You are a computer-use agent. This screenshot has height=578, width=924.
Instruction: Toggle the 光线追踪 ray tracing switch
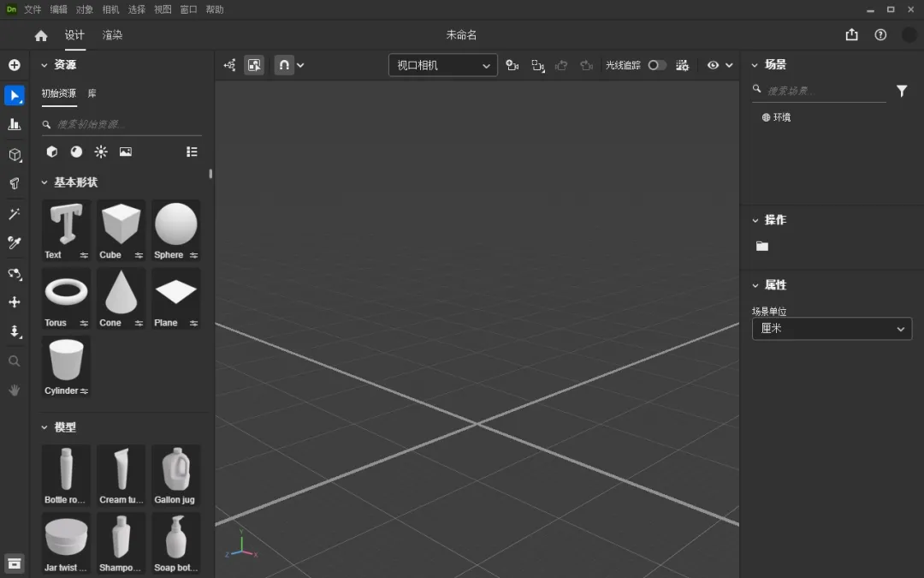pos(657,65)
